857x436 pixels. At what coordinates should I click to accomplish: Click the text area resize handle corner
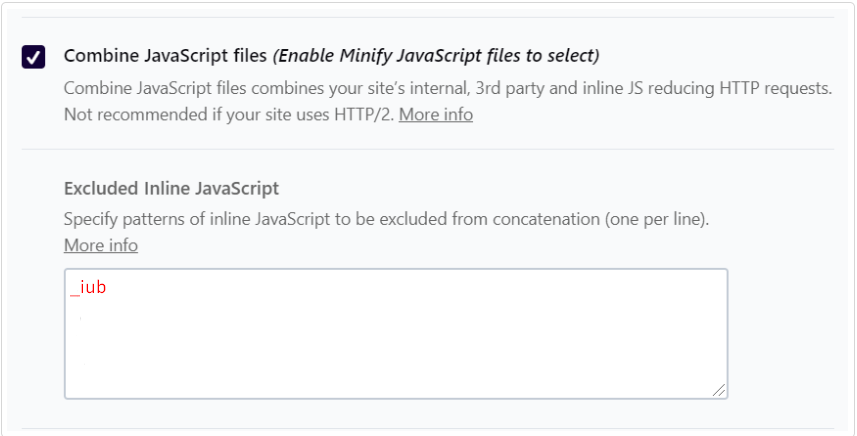coord(719,391)
